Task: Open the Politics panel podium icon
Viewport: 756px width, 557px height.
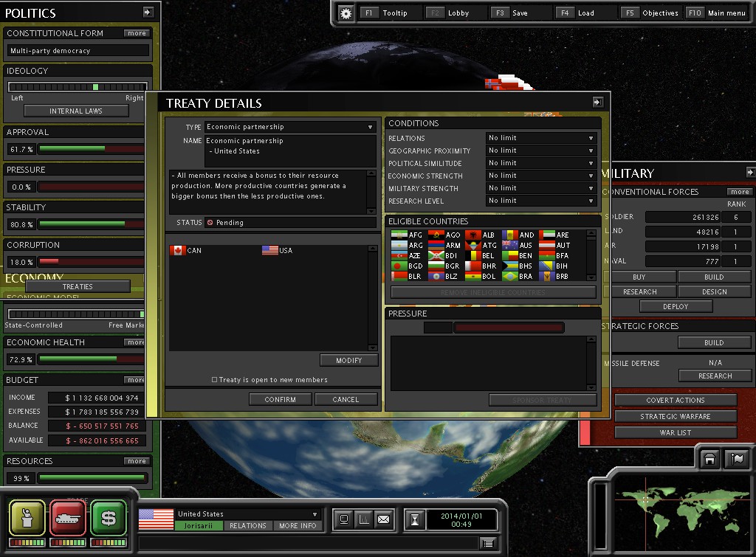Action: [x=27, y=517]
